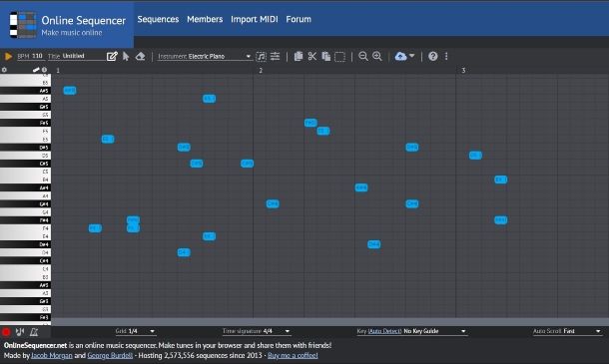Follow the George Burdell link
The height and width of the screenshot is (364, 609).
pyautogui.click(x=110, y=355)
